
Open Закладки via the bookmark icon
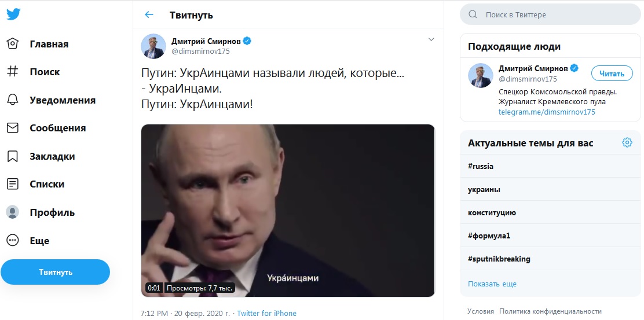13,156
